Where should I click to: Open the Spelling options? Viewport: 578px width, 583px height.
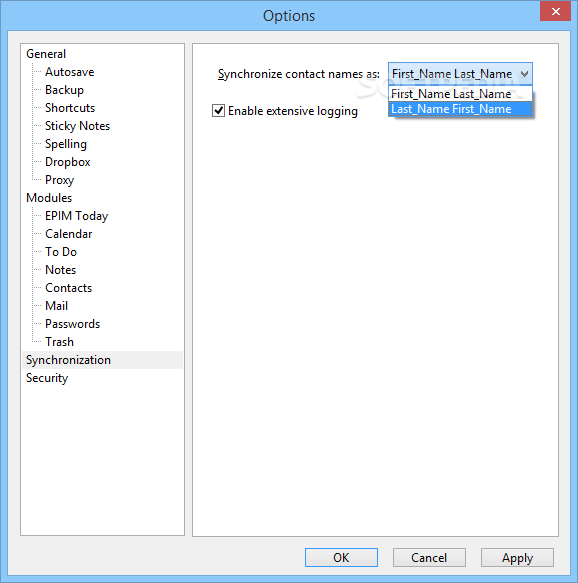[x=66, y=144]
